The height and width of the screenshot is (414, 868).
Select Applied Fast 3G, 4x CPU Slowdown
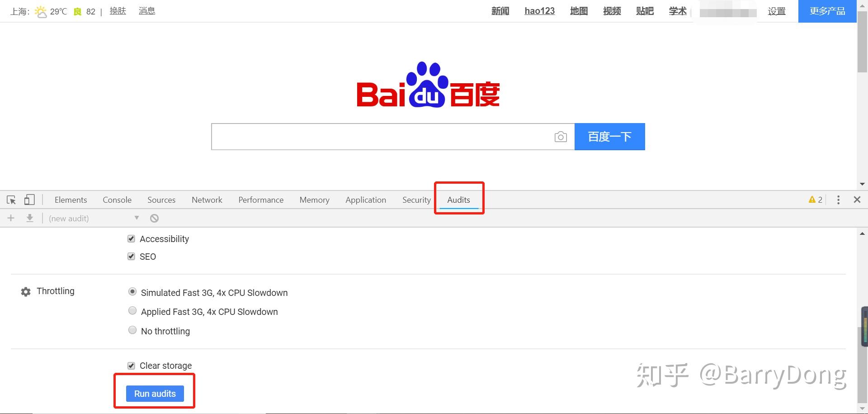pyautogui.click(x=132, y=311)
